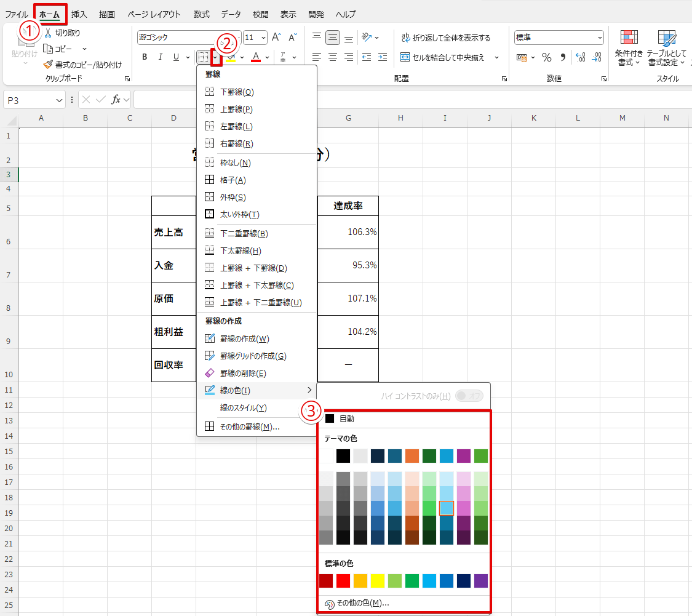The width and height of the screenshot is (692, 616).
Task: Click the text orientation icon
Action: (x=367, y=37)
